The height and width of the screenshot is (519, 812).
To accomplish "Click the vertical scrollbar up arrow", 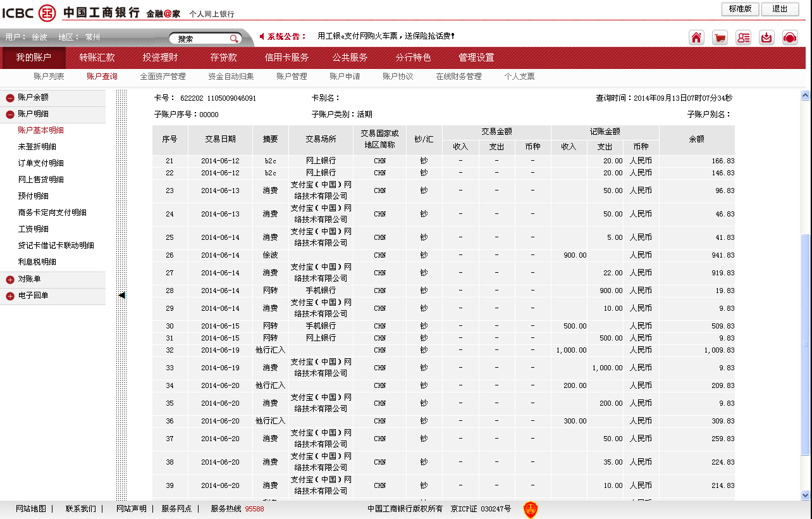I will tap(805, 96).
